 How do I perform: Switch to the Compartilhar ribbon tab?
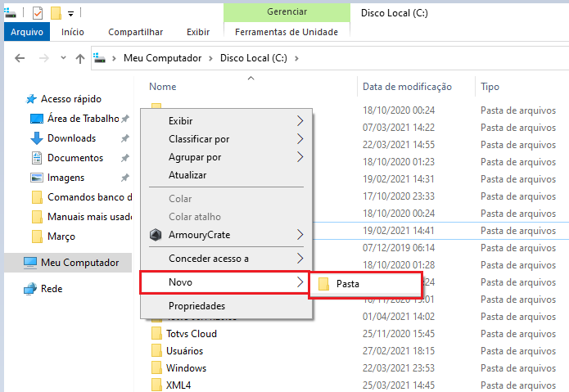coord(135,32)
